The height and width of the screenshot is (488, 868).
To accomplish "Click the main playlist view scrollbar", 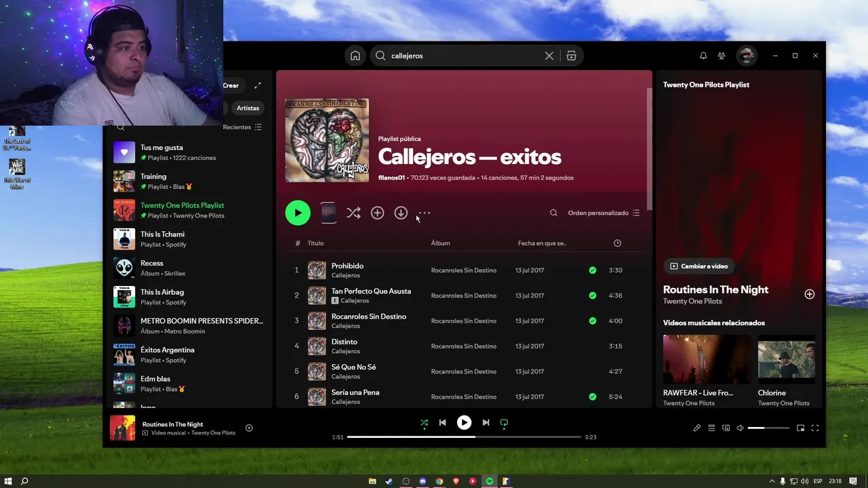I will [649, 149].
